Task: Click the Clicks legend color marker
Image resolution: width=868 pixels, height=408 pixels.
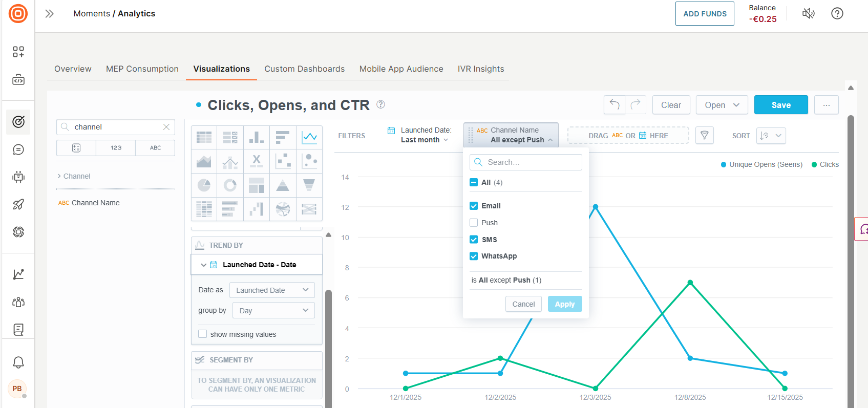Action: (x=814, y=164)
